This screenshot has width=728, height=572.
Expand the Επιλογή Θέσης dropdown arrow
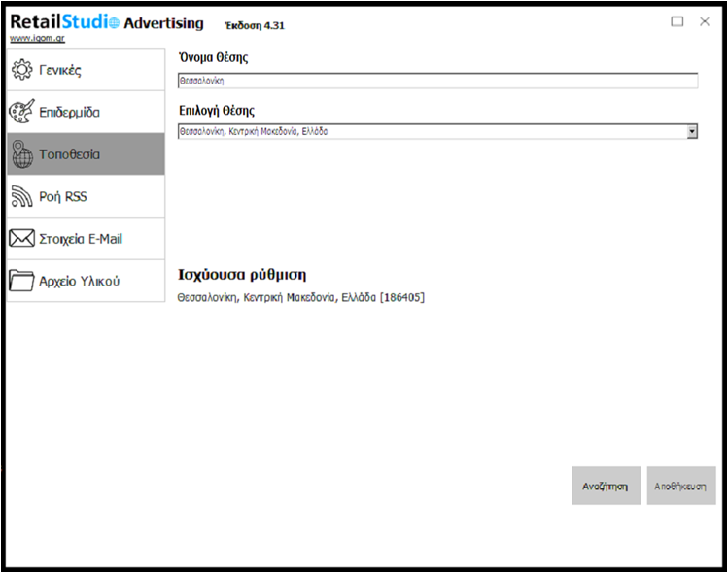pos(692,131)
